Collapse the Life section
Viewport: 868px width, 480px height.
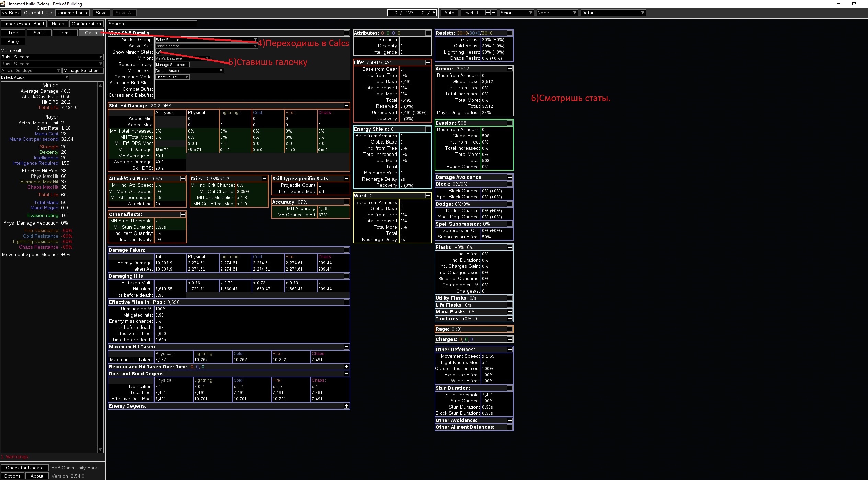tap(428, 62)
